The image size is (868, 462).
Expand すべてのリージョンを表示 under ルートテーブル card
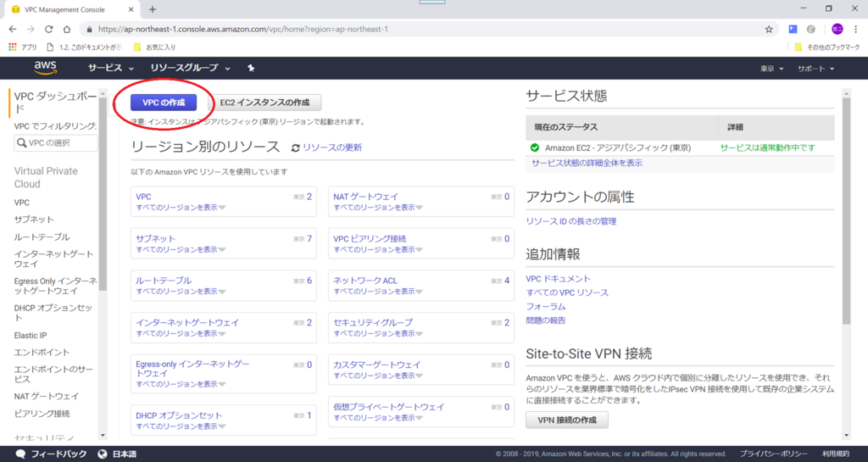tap(181, 291)
